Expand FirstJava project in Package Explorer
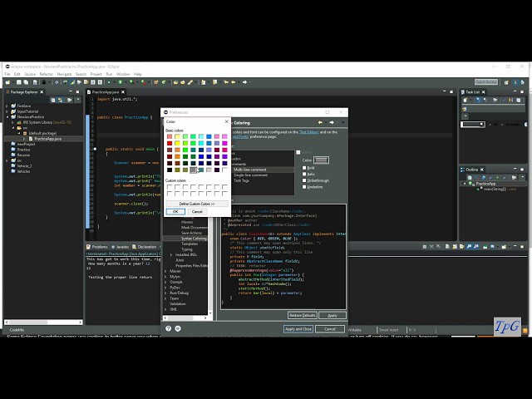Screen dimensions: 532x399 point(7,106)
